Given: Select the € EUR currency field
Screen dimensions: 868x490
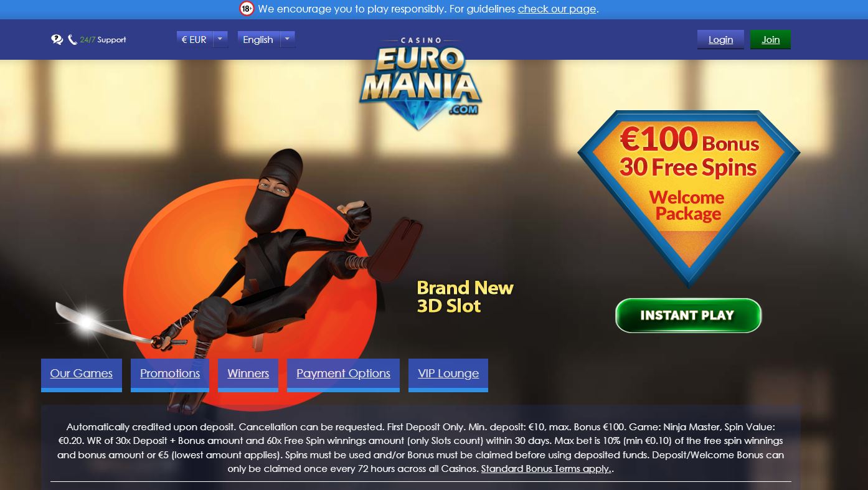Looking at the screenshot, I should point(194,39).
